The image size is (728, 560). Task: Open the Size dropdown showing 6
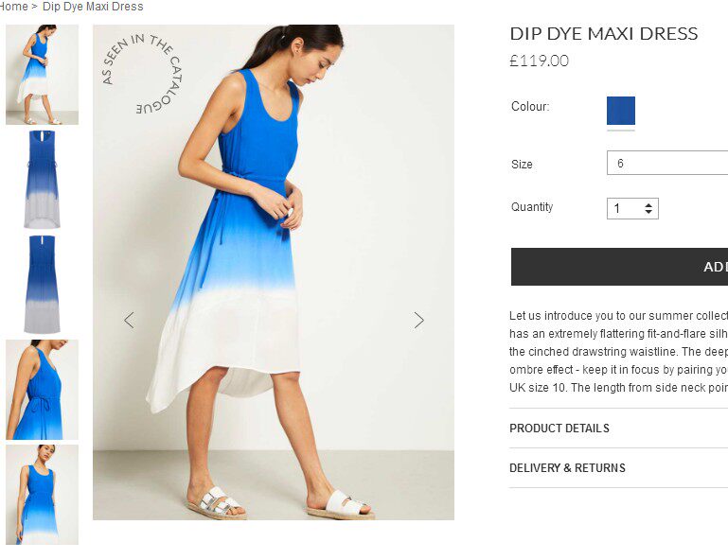coord(667,163)
